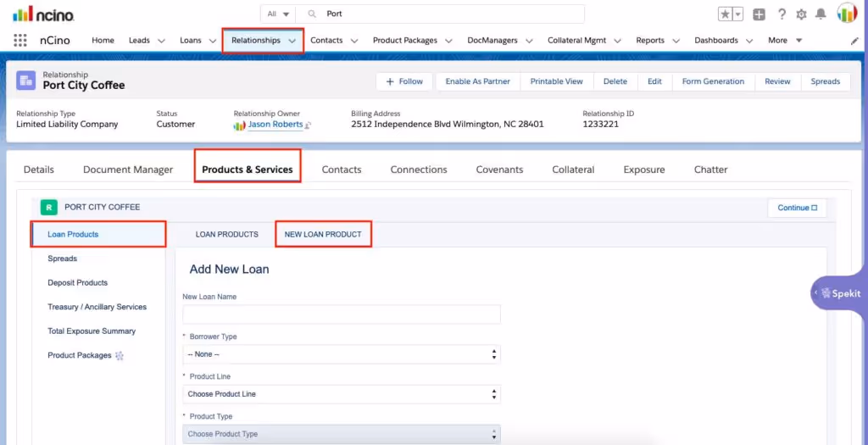The image size is (868, 445).
Task: Open Deposit Products in sidebar
Action: tap(77, 283)
